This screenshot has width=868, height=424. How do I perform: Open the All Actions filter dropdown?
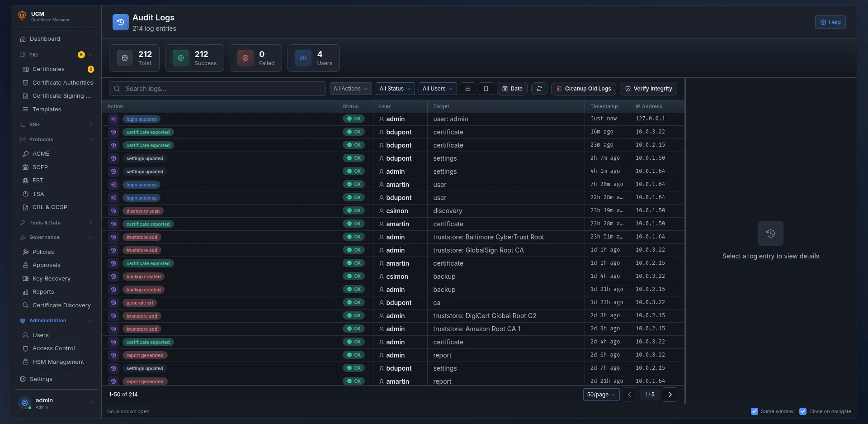pyautogui.click(x=350, y=89)
